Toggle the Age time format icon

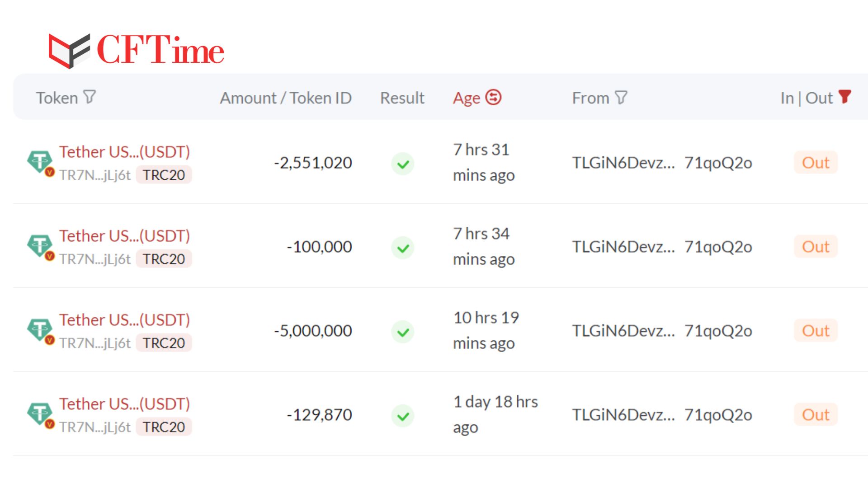point(493,97)
